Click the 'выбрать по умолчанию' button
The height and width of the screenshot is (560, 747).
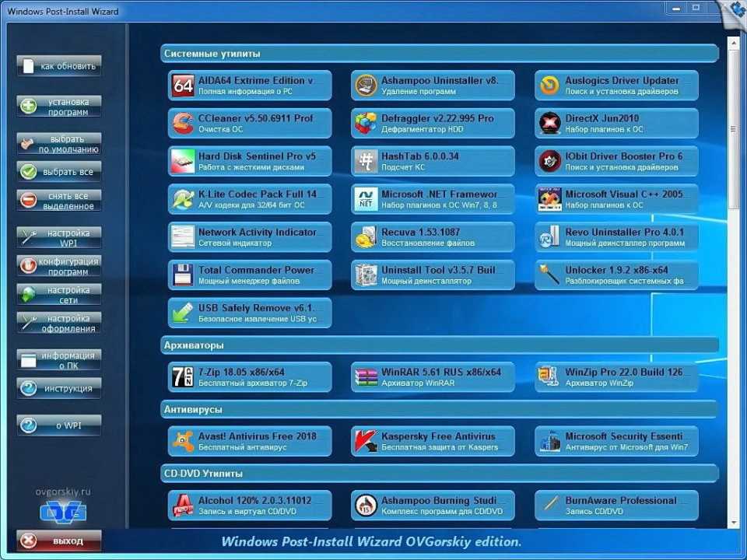(x=59, y=144)
